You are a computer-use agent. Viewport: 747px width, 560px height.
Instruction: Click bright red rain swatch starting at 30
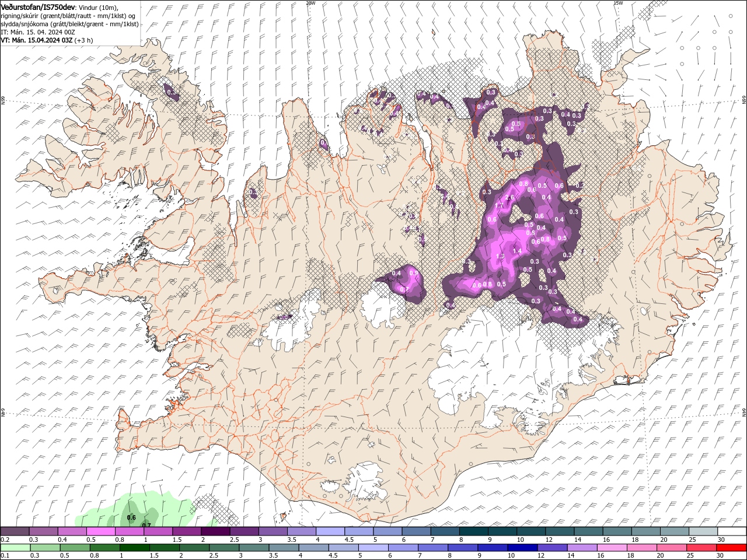click(730, 548)
